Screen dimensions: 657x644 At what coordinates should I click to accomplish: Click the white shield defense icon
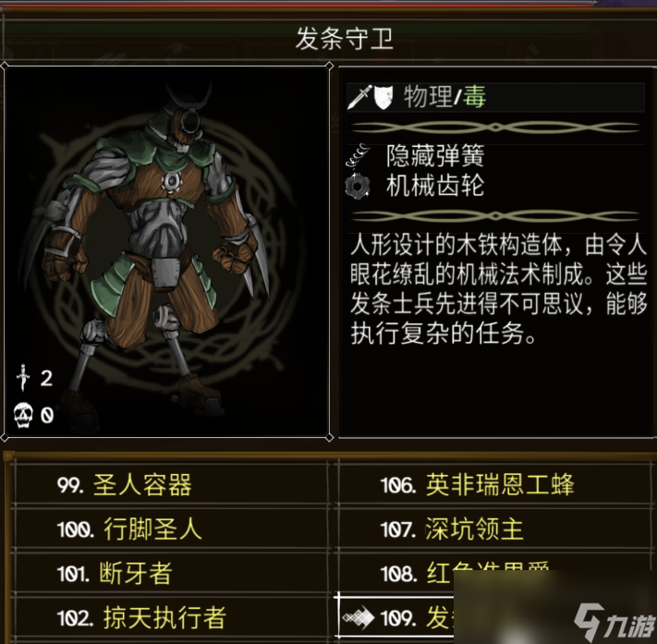[x=383, y=97]
